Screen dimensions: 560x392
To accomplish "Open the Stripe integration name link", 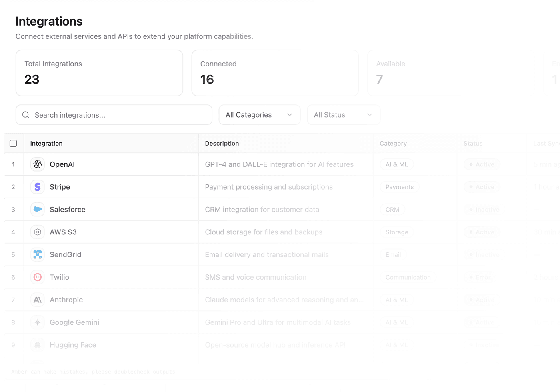I will click(60, 187).
